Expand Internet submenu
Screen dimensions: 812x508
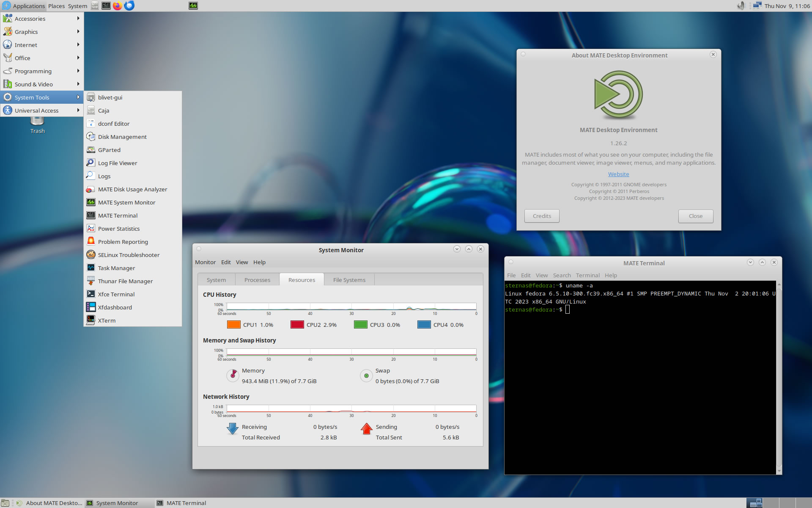click(x=42, y=45)
